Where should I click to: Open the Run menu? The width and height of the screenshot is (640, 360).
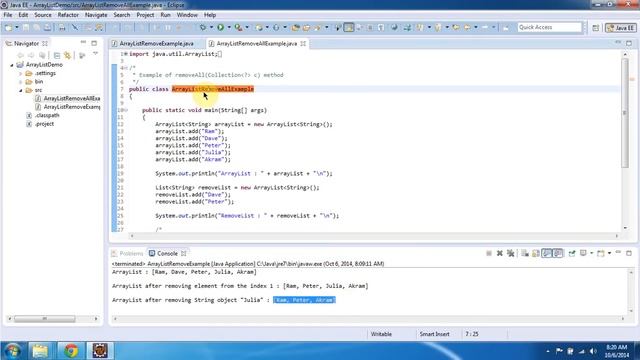point(165,15)
